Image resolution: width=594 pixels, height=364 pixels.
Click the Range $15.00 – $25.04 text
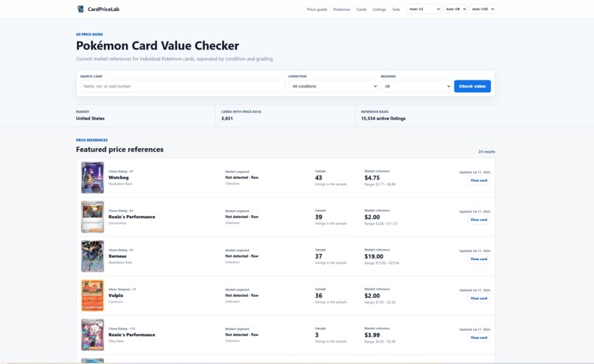382,263
